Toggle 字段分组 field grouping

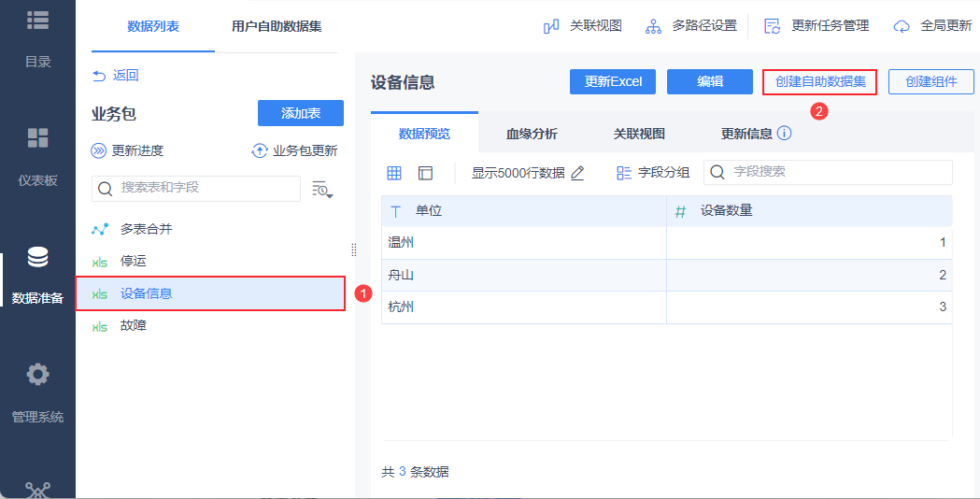[x=653, y=173]
